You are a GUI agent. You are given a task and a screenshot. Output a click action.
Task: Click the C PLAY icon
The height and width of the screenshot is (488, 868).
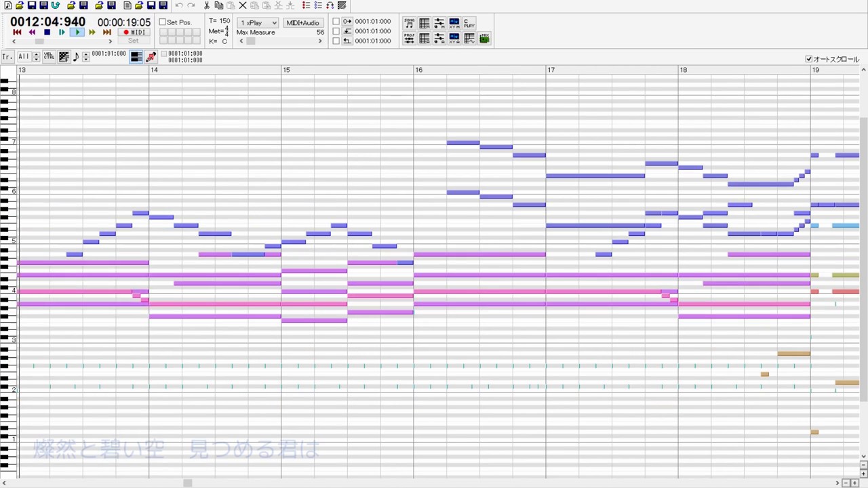(x=469, y=24)
